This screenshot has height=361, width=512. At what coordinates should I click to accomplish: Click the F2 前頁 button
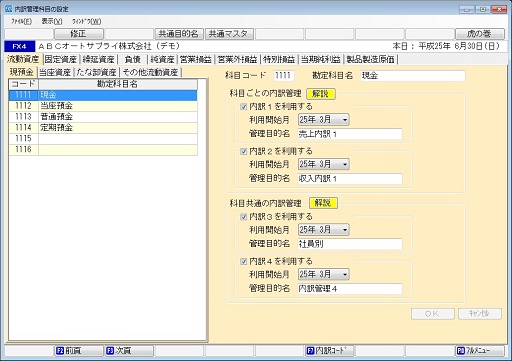[x=79, y=350]
